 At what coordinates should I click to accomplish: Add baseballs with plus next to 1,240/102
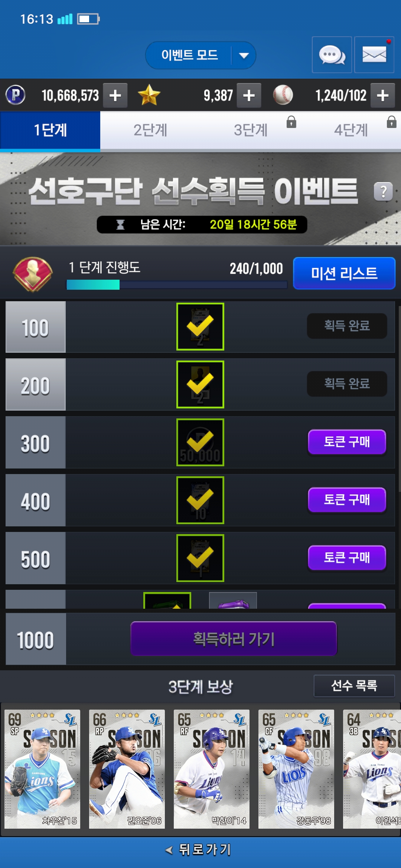tap(382, 95)
